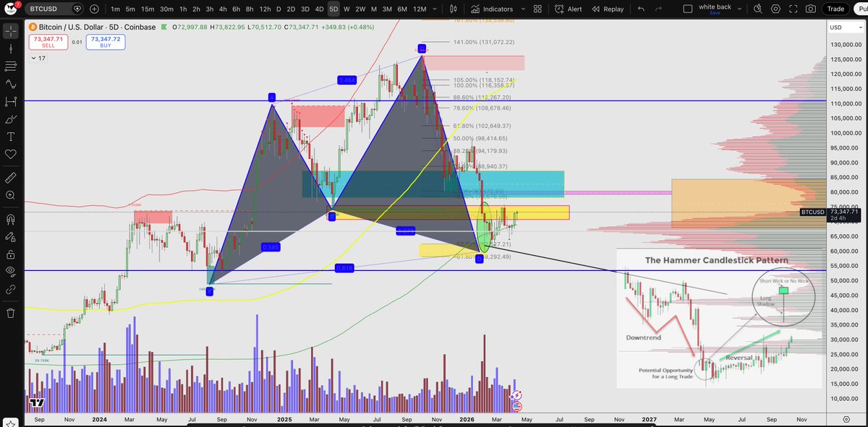The height and width of the screenshot is (427, 868).
Task: Toggle stay in drawing mode pencil-lock
Action: [x=11, y=236]
